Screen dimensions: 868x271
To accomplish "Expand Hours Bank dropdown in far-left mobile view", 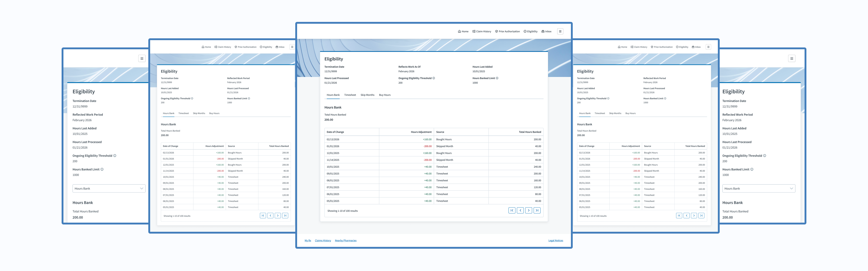I will 109,188.
